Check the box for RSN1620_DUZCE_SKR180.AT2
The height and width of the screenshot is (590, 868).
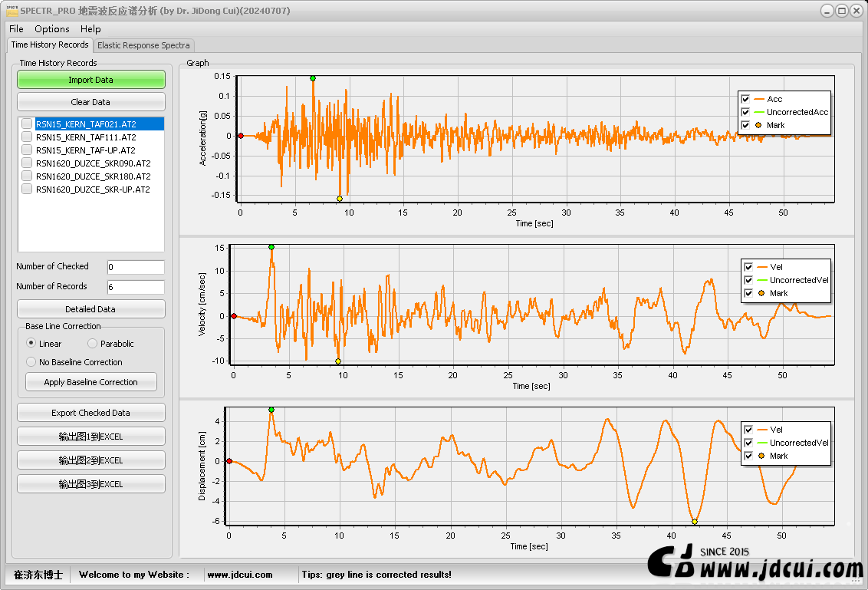point(27,176)
